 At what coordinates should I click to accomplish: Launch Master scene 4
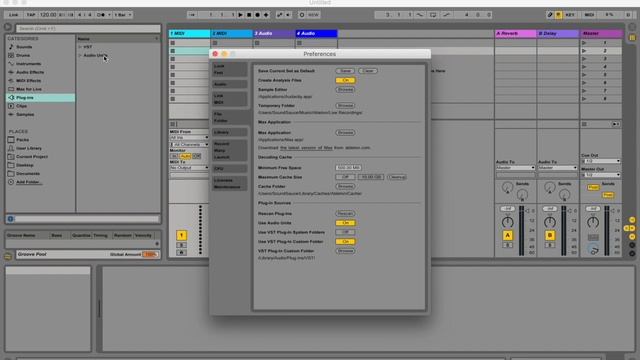[584, 67]
